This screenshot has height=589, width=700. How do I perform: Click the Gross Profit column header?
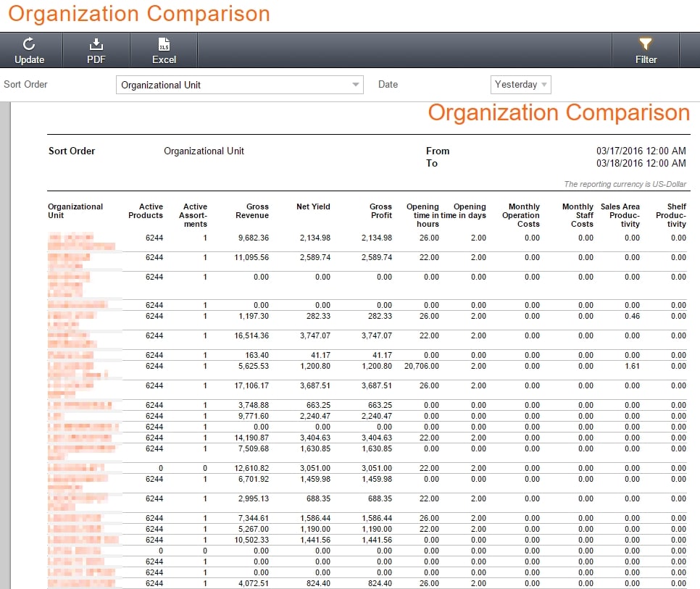380,211
